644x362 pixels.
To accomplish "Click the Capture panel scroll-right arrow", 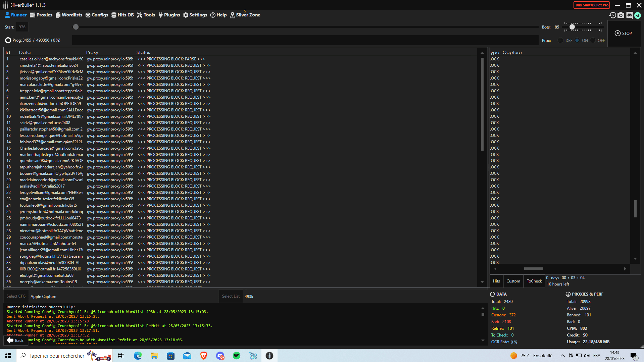I will (625, 269).
